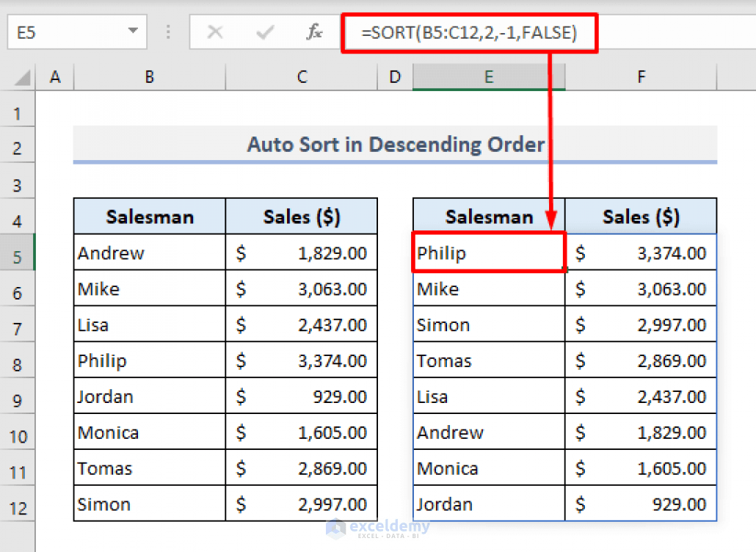This screenshot has height=552, width=756.
Task: Click the formula bar showing SORT formula
Action: click(470, 32)
